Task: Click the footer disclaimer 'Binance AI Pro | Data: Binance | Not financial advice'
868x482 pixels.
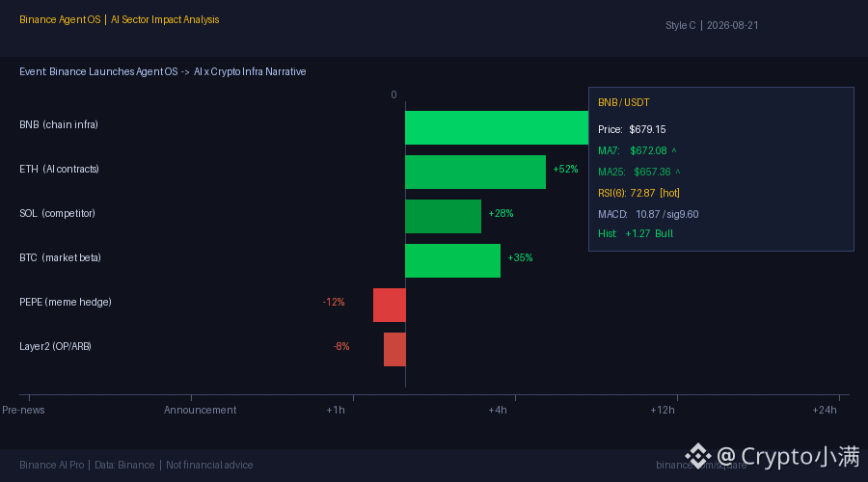Action: tap(136, 465)
